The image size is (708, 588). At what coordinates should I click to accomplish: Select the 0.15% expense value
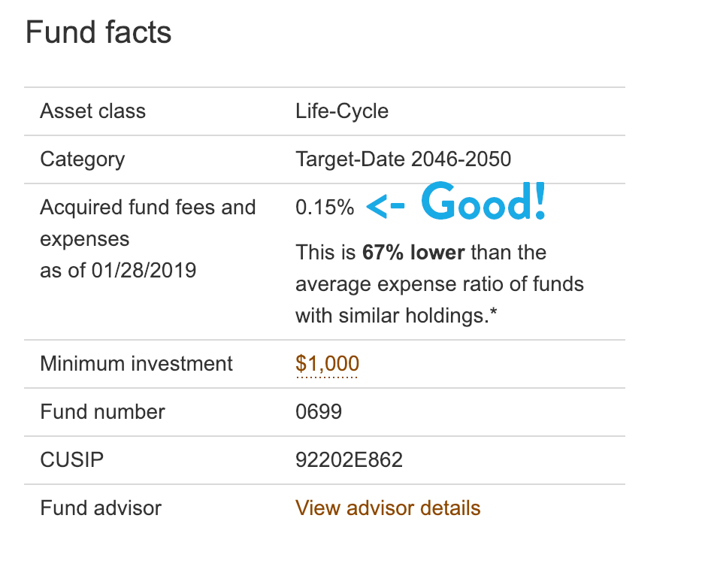click(x=325, y=208)
